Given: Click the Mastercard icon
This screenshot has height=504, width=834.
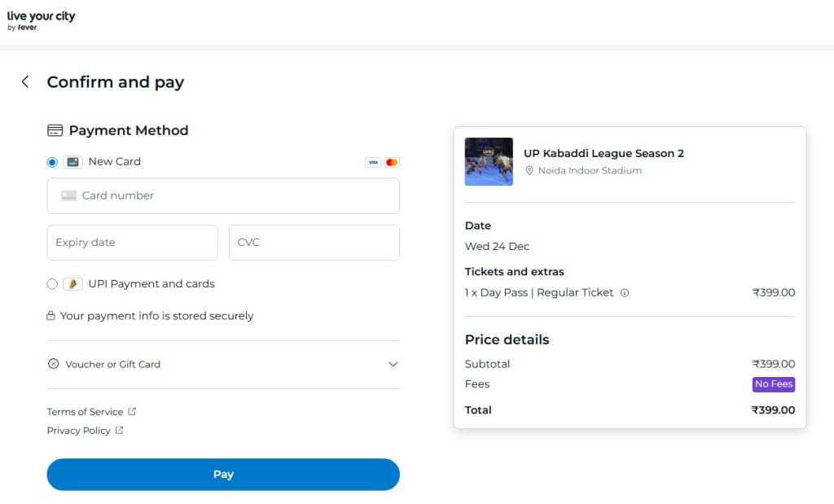Looking at the screenshot, I should [x=392, y=162].
